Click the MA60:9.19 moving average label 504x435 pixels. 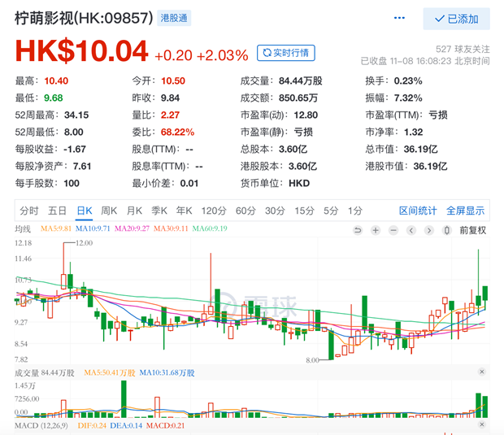pyautogui.click(x=210, y=228)
